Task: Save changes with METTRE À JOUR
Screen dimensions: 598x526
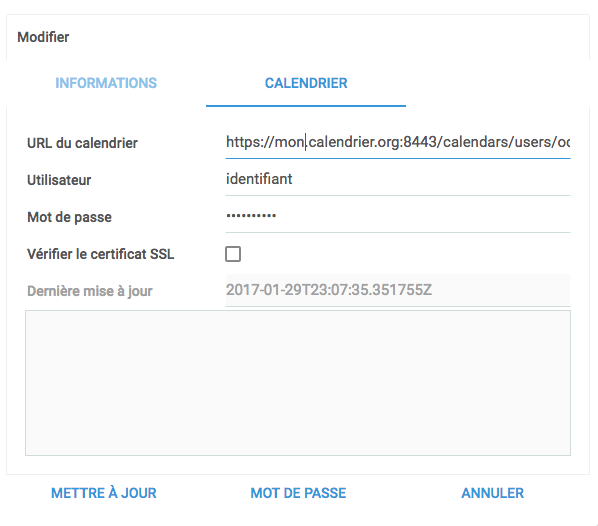Action: tap(104, 493)
